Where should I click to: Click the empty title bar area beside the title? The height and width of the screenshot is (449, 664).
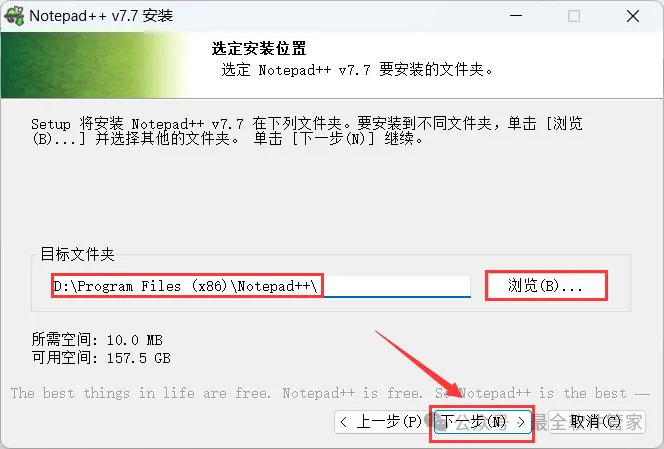(339, 16)
